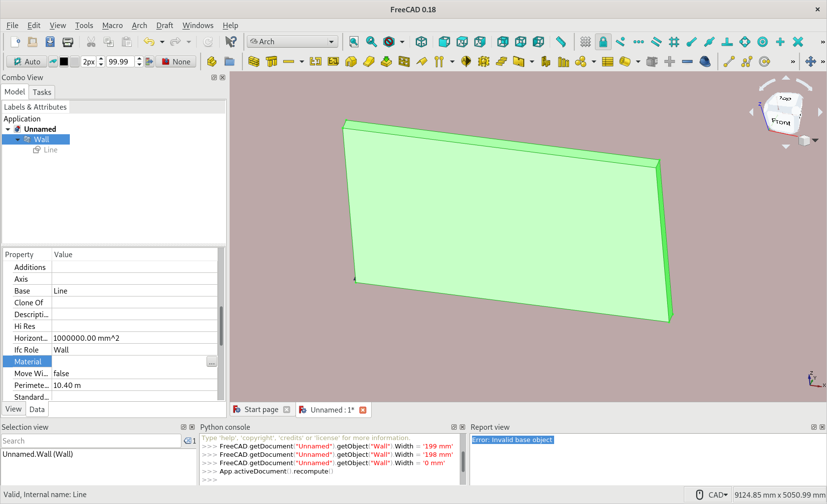This screenshot has width=827, height=504.
Task: Toggle snapping with the snap lock icon
Action: coord(603,42)
